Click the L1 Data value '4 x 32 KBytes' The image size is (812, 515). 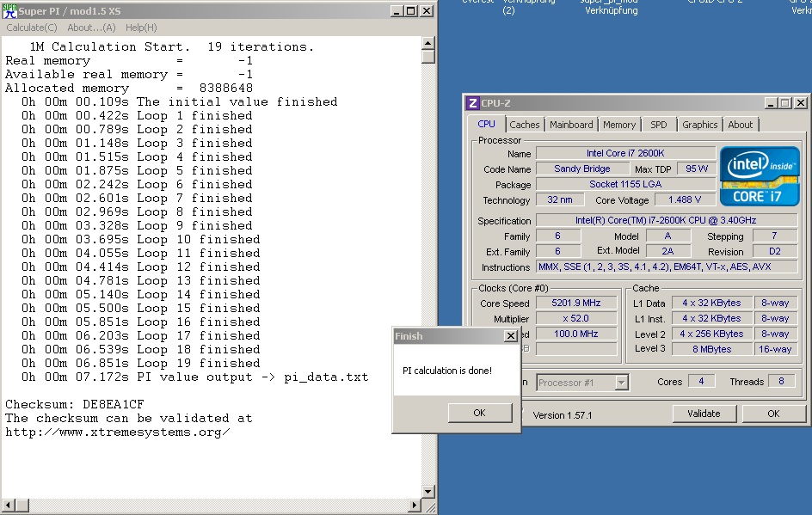711,303
